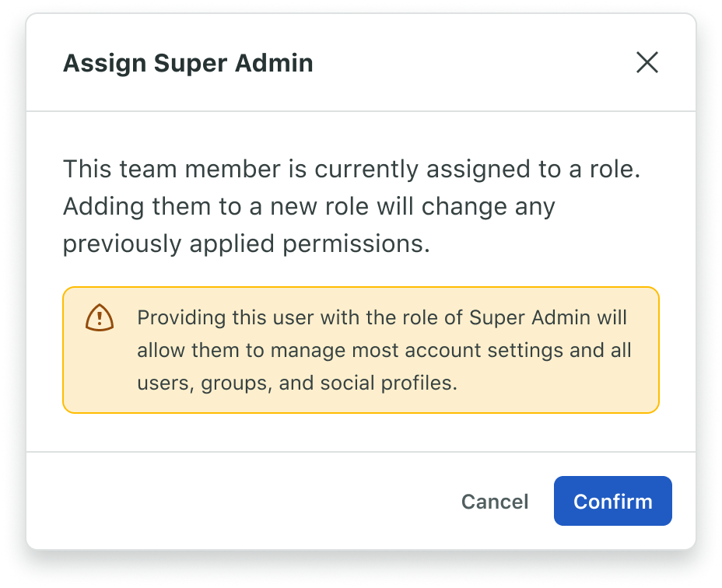The image size is (722, 588).
Task: Click the Assign Super Admin title
Action: (188, 63)
